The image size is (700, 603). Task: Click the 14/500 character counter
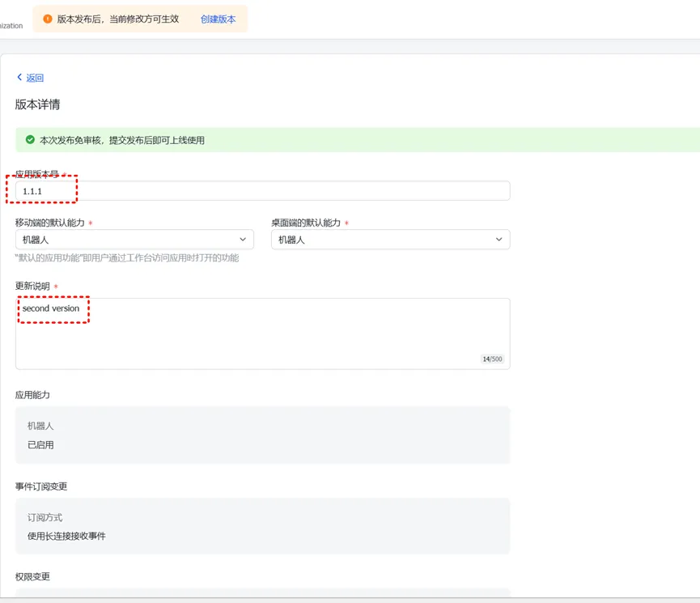click(492, 359)
